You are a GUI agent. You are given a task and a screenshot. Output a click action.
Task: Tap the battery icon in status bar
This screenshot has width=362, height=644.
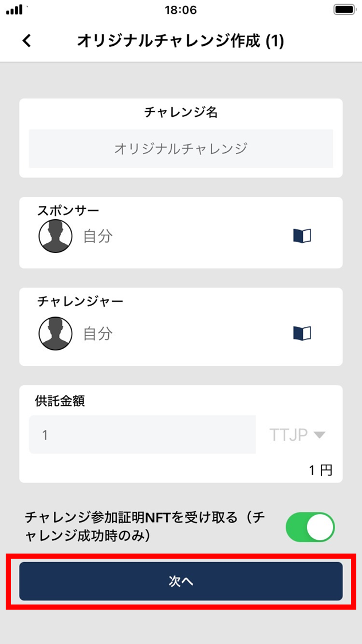point(344,10)
